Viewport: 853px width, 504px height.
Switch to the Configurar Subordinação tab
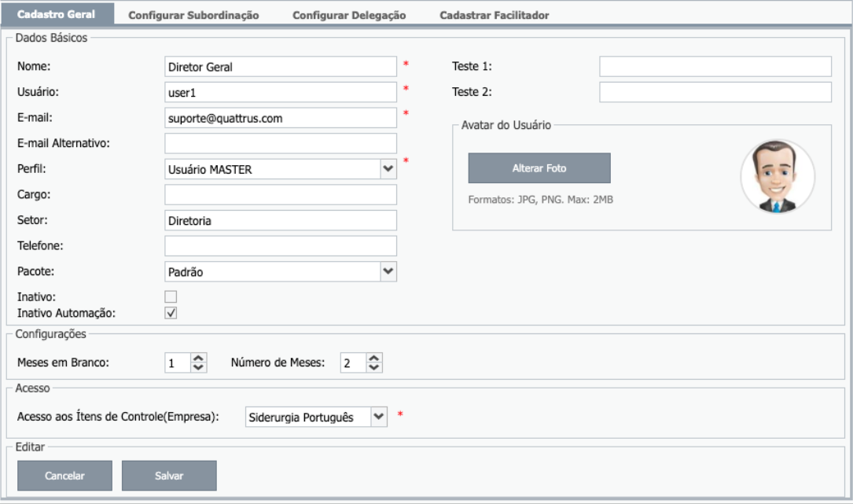click(193, 15)
